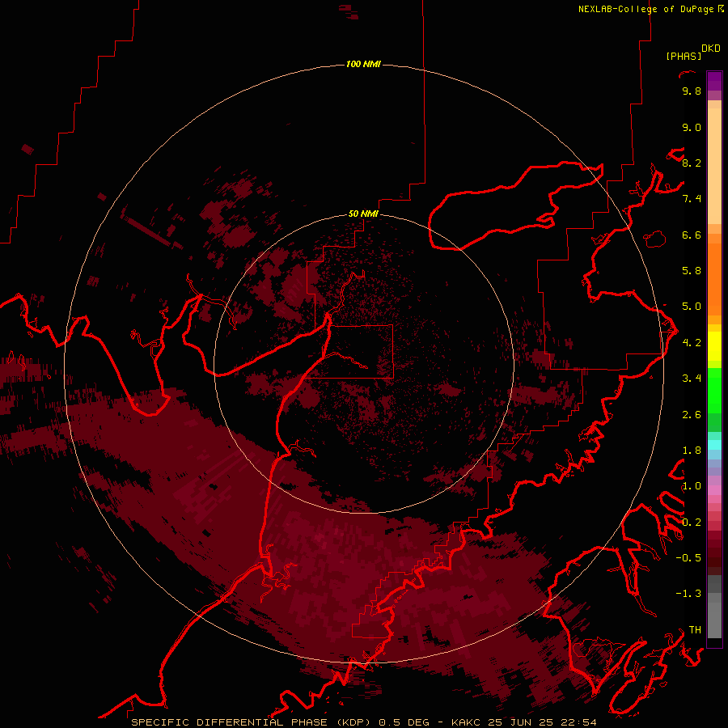Click the 1.0 scale label
This screenshot has width=728, height=728.
click(692, 486)
